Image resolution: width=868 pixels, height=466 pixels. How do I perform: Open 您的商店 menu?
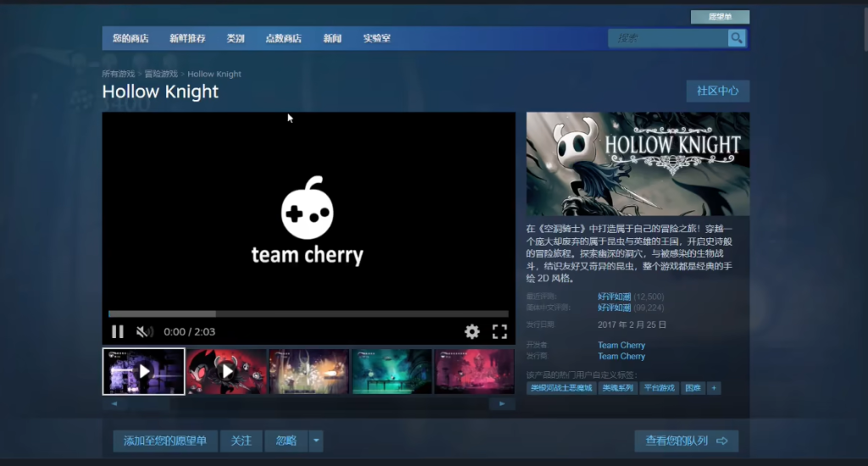131,38
